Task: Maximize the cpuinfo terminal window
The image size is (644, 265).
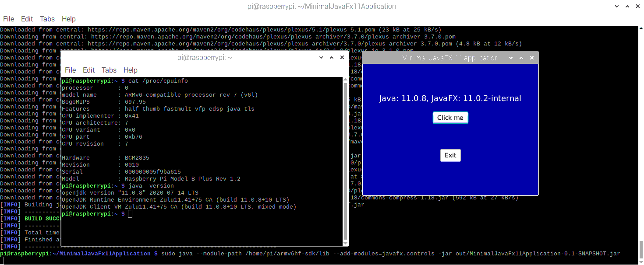Action: [x=331, y=58]
